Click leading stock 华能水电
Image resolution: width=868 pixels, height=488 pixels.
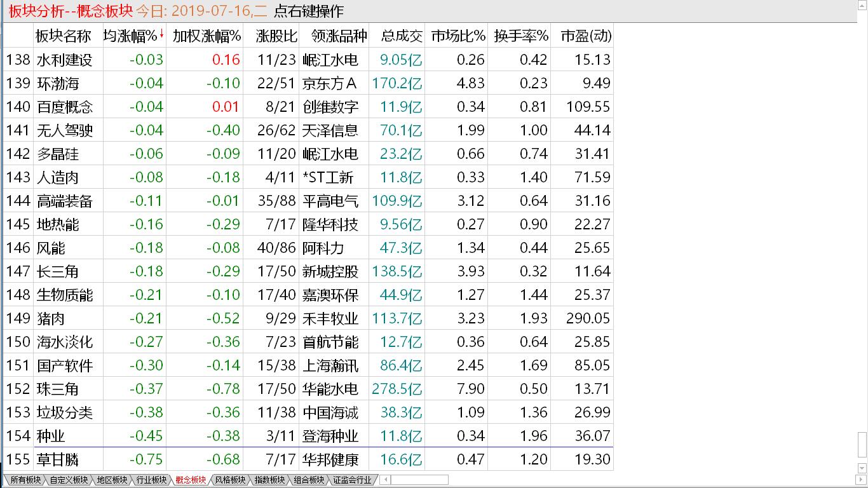[x=330, y=389]
